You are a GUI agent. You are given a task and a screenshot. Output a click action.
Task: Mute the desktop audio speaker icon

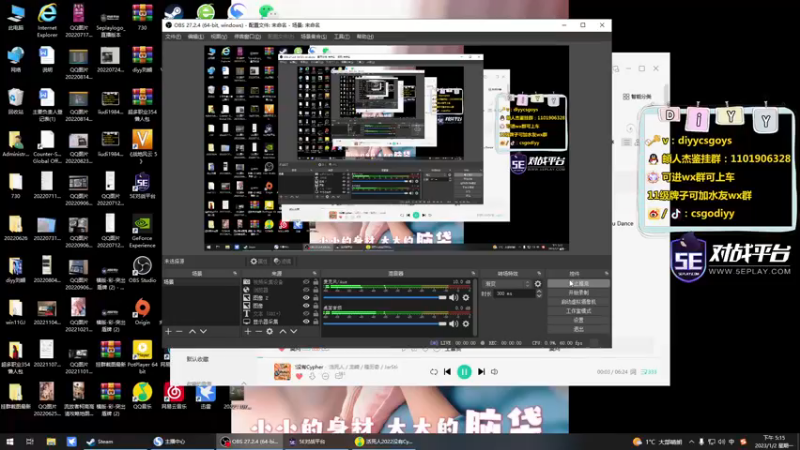pyautogui.click(x=454, y=323)
